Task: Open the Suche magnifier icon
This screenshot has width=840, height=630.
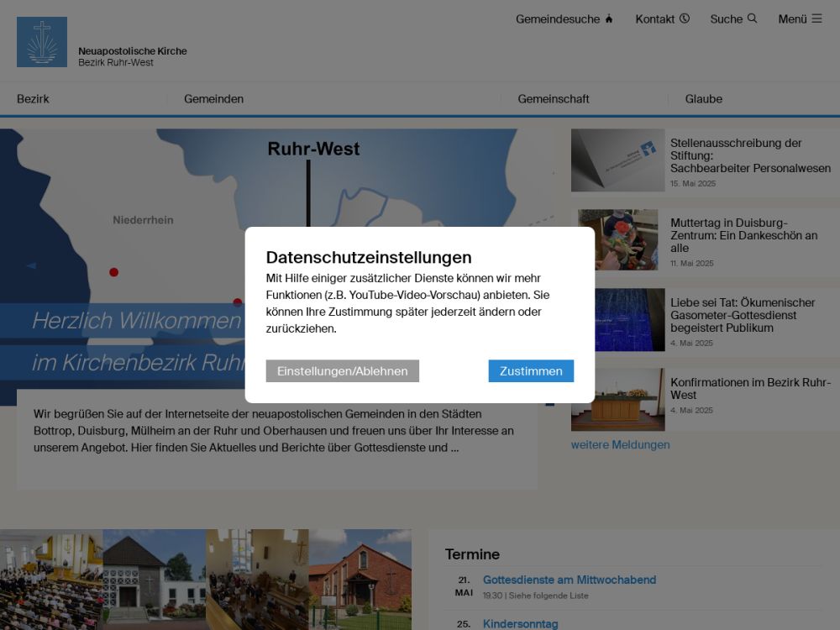Action: pos(752,18)
